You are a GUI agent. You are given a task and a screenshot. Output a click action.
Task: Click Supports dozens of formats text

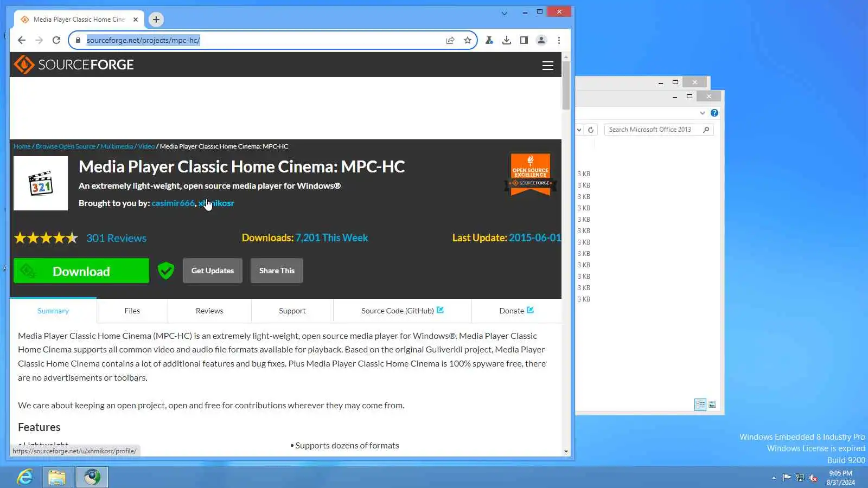click(347, 446)
